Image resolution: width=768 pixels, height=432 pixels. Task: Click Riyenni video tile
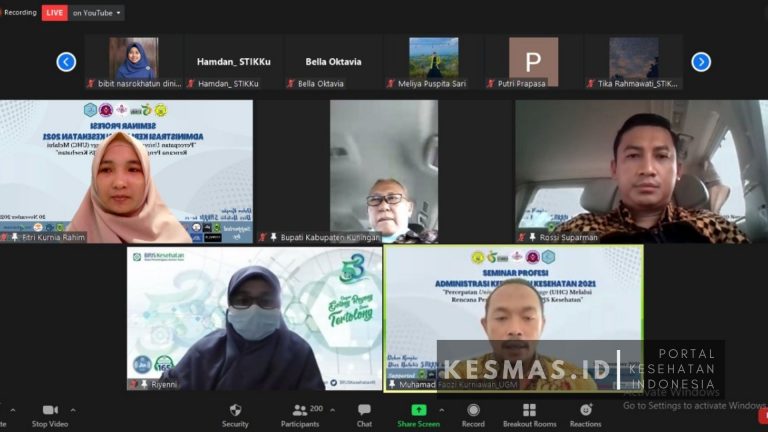[x=254, y=318]
